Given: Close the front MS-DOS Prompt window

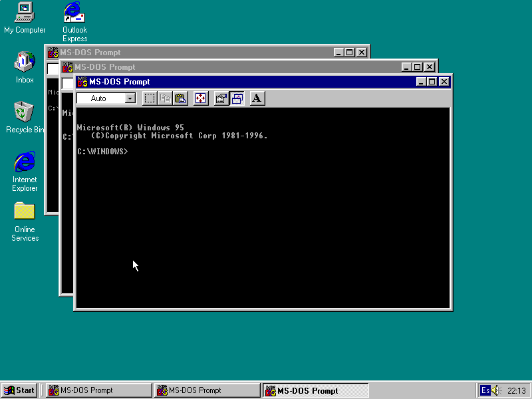Looking at the screenshot, I should 444,82.
